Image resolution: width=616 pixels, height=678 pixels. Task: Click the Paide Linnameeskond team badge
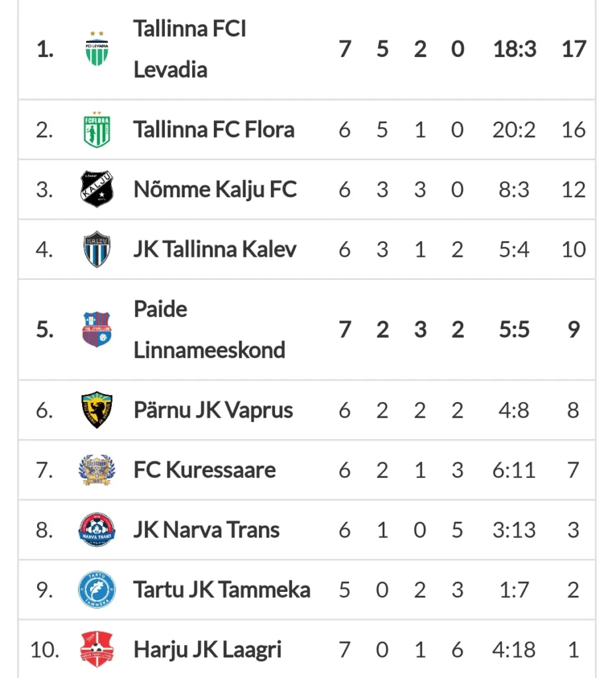(x=97, y=330)
